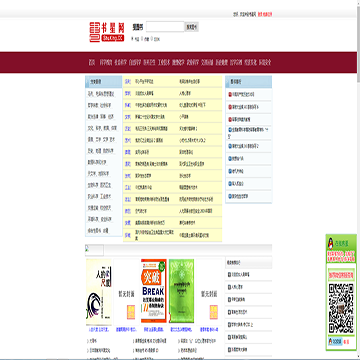
Task: Open 交通运输 in the navigation bar
Action: pos(207,62)
